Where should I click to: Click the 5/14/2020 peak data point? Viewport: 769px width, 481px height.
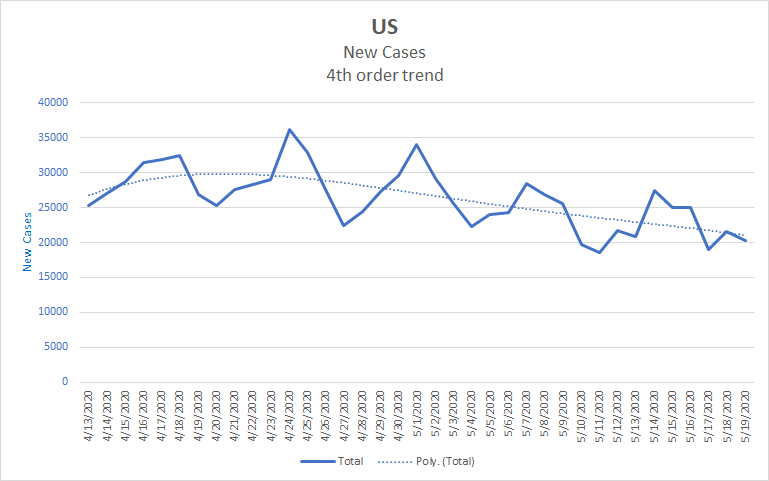click(654, 191)
